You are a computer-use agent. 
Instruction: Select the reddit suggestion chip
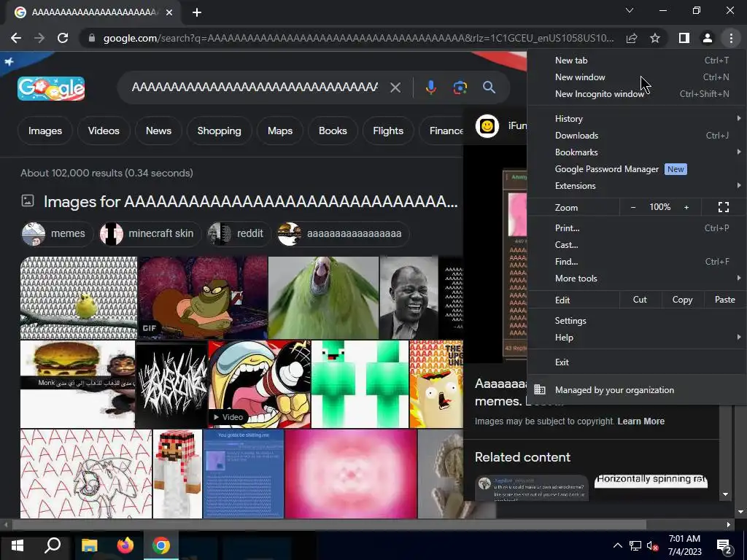pyautogui.click(x=239, y=234)
